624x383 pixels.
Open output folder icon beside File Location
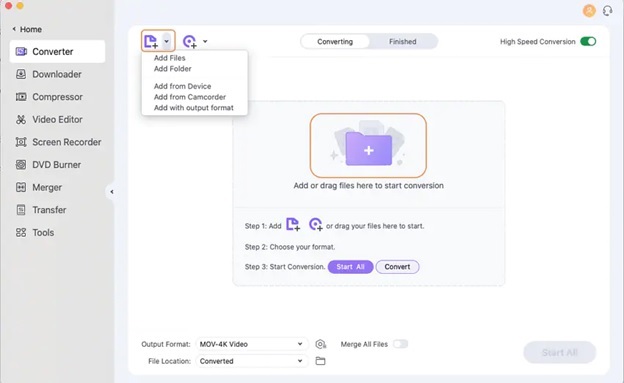point(320,361)
